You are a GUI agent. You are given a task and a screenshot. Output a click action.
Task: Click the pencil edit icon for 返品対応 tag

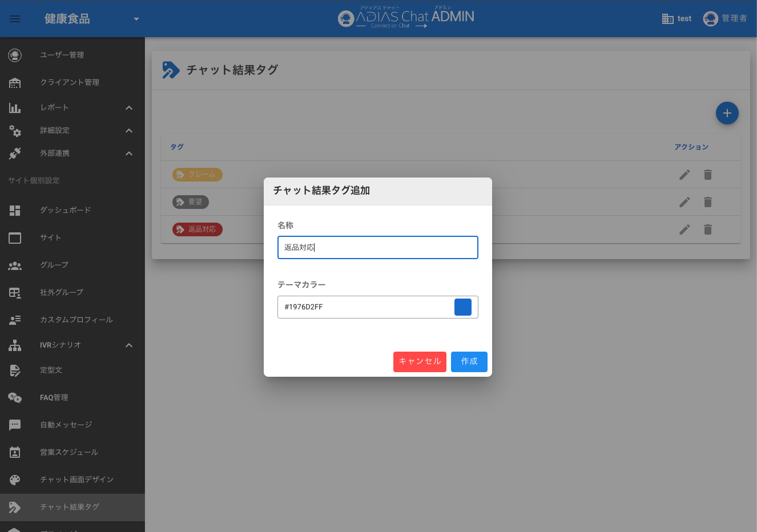[684, 229]
